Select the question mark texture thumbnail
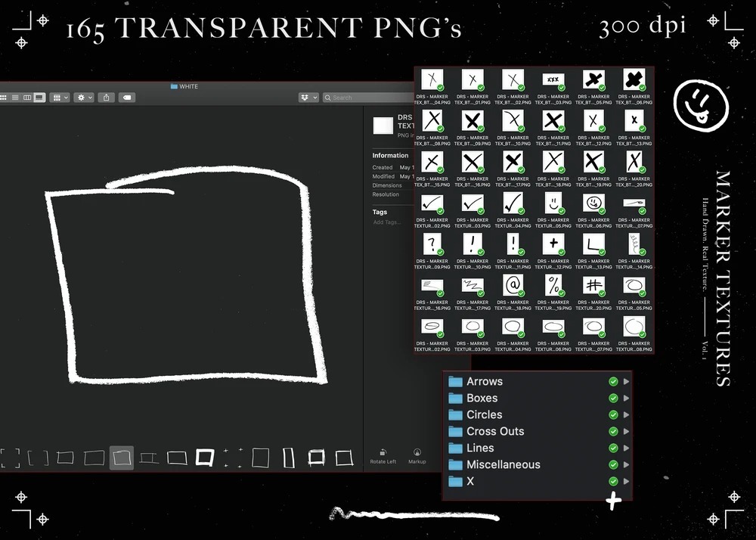This screenshot has width=756, height=540. (432, 244)
